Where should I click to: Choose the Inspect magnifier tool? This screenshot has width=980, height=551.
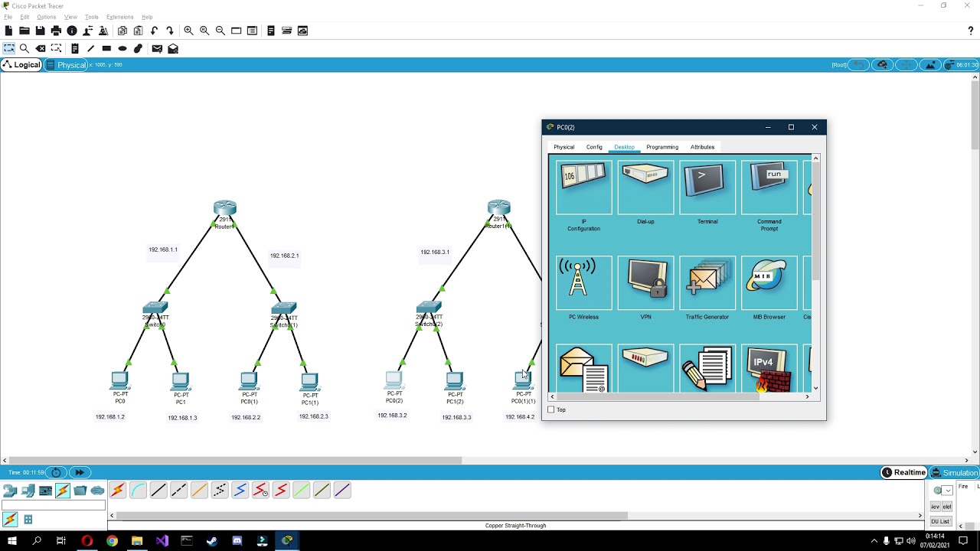click(x=24, y=48)
